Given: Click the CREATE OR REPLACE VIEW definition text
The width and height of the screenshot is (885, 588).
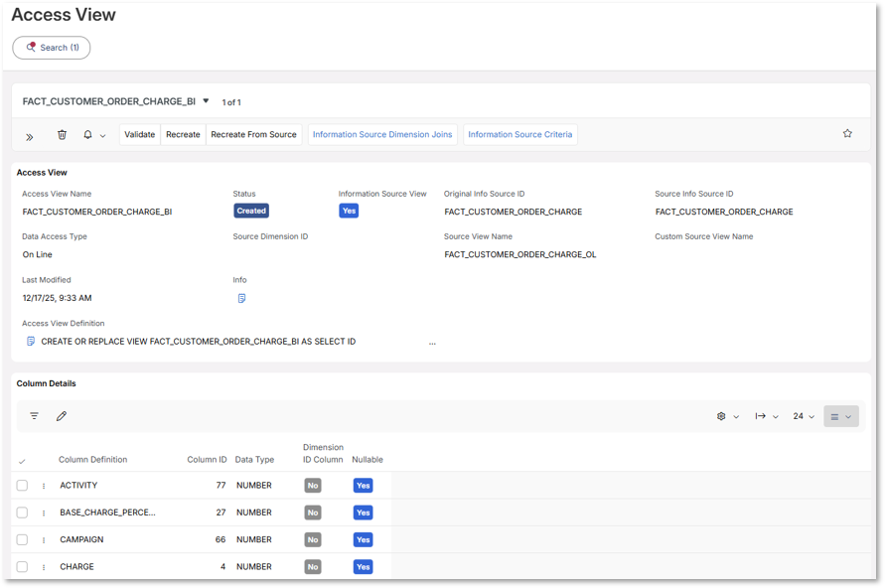Looking at the screenshot, I should click(198, 342).
